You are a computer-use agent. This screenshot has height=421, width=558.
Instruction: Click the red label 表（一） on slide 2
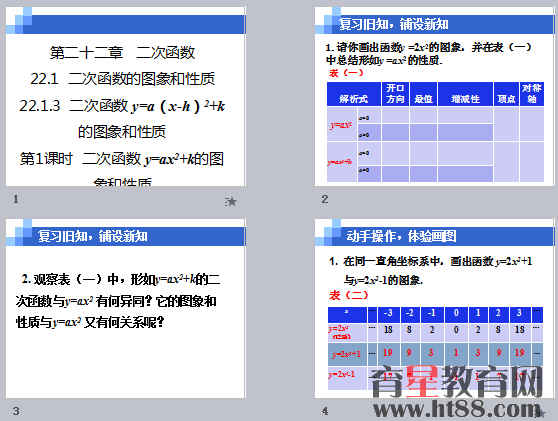coord(346,73)
